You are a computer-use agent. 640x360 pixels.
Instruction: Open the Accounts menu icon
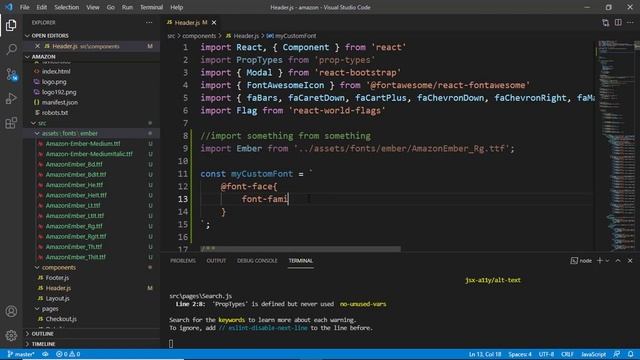(11, 311)
